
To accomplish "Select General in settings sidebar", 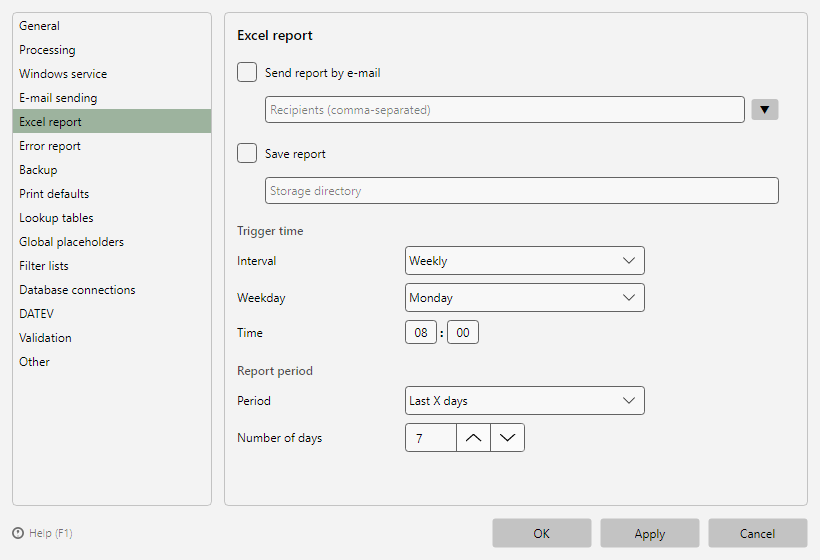I will tap(112, 26).
